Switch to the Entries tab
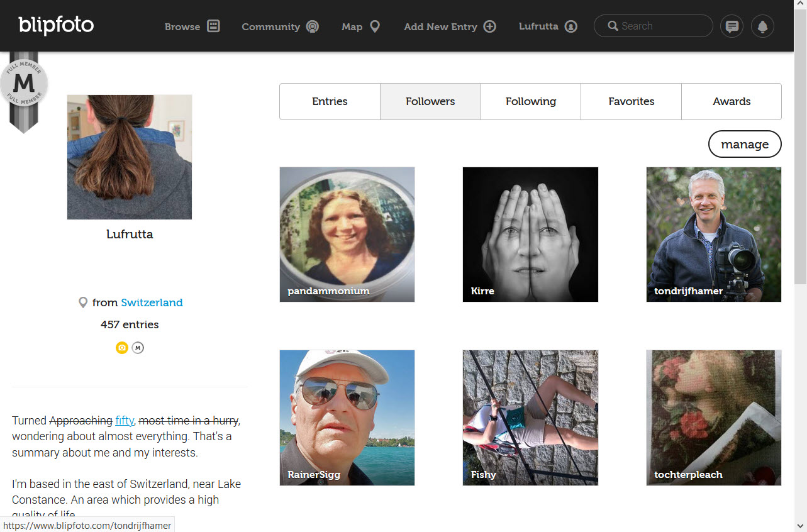 coord(330,101)
